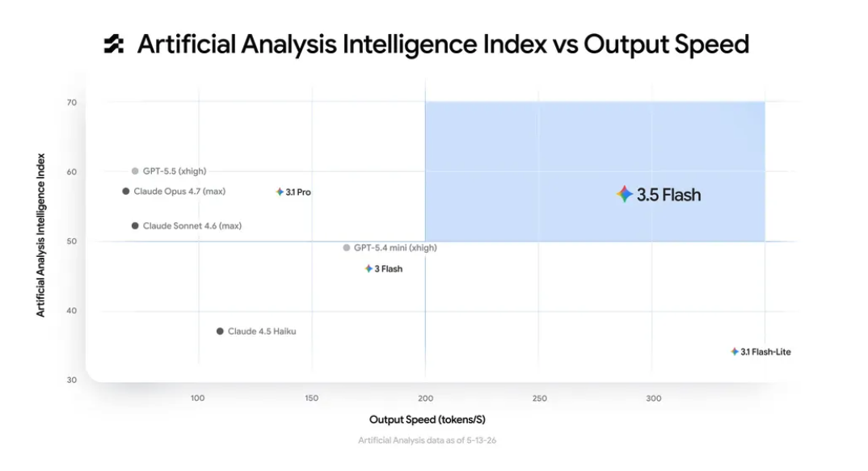
Task: Select the GPT-5.5 (xhigh) data point dot
Action: pyautogui.click(x=135, y=171)
